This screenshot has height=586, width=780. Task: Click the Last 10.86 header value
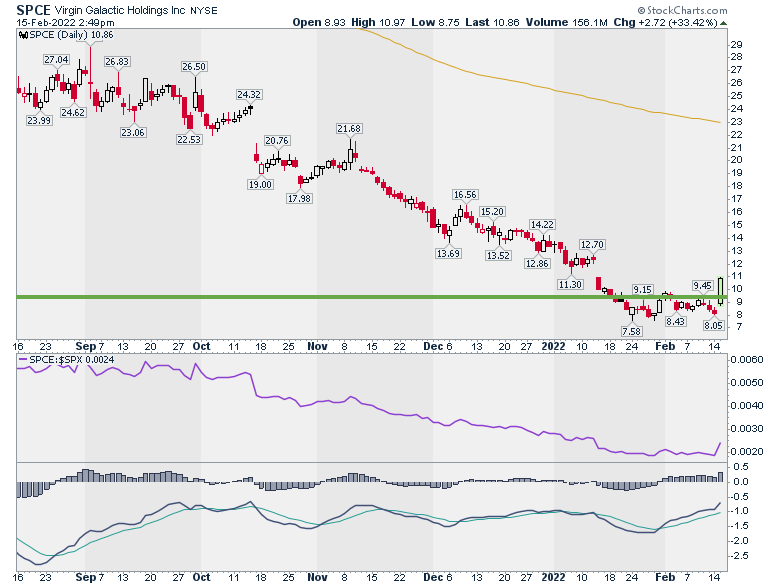coord(492,22)
